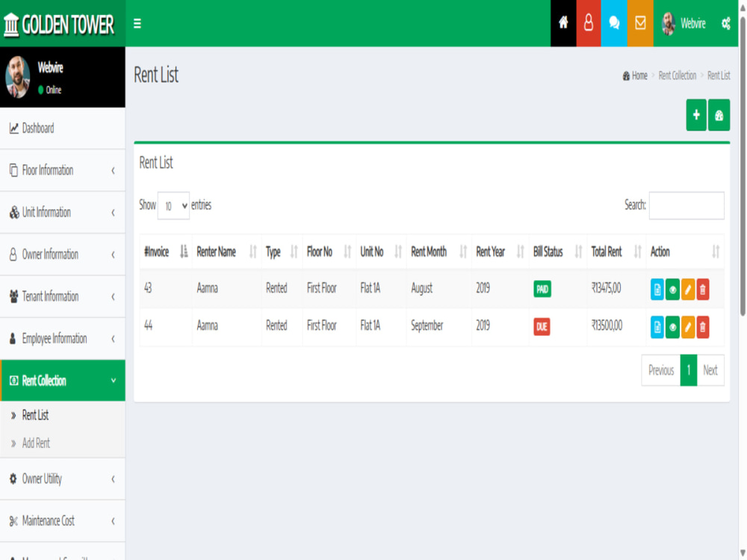Click inside the Search input field
The height and width of the screenshot is (560, 747).
click(686, 206)
